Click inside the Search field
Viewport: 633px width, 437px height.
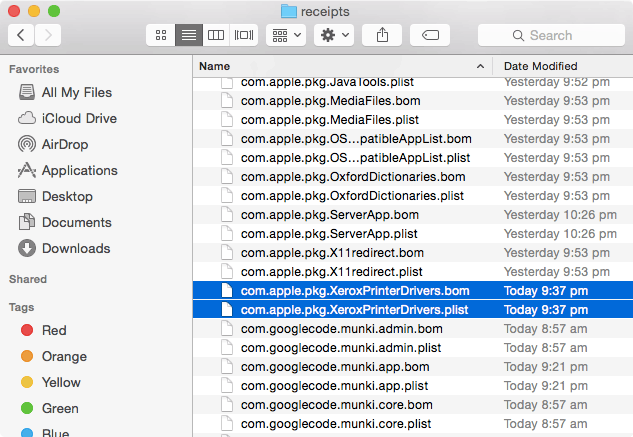[x=550, y=35]
